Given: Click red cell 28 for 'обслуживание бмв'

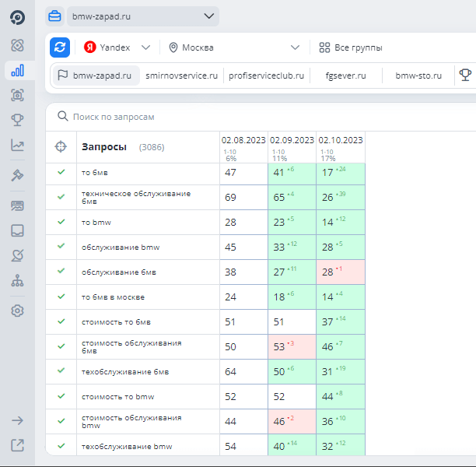Looking at the screenshot, I should pos(341,272).
